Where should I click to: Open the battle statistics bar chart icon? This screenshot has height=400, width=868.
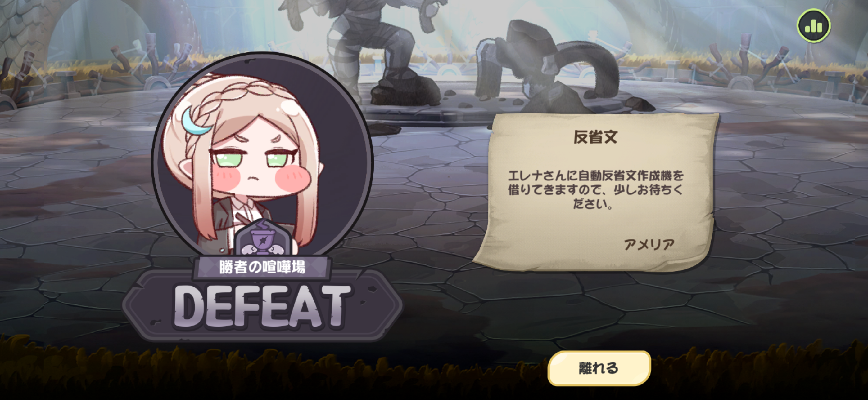point(813,26)
